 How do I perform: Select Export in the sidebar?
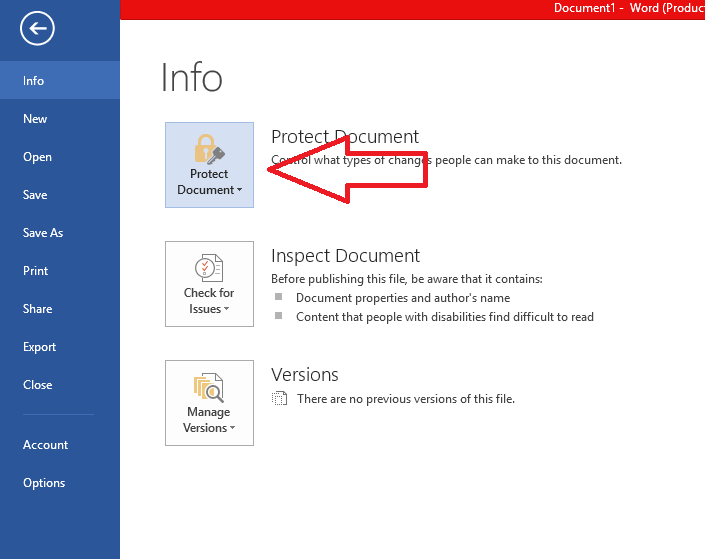coord(60,347)
